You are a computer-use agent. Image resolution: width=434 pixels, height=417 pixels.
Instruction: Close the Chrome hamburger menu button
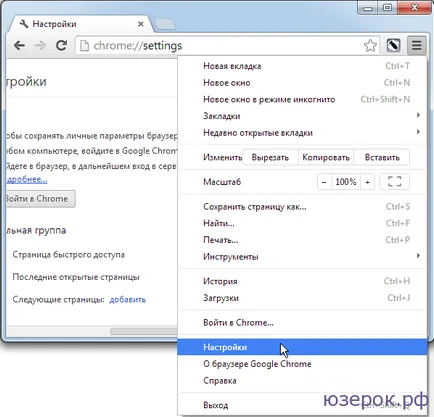(x=416, y=45)
